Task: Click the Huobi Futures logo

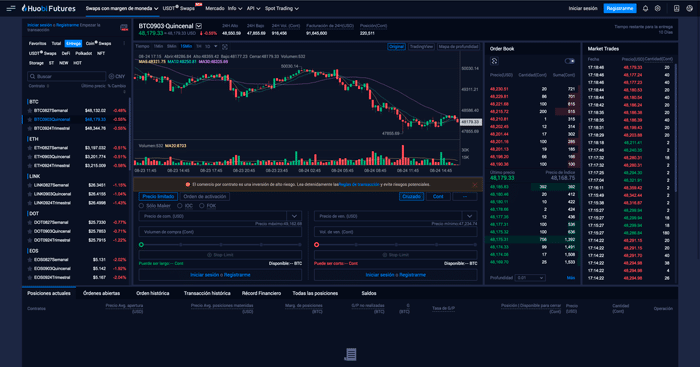Action: [48, 8]
